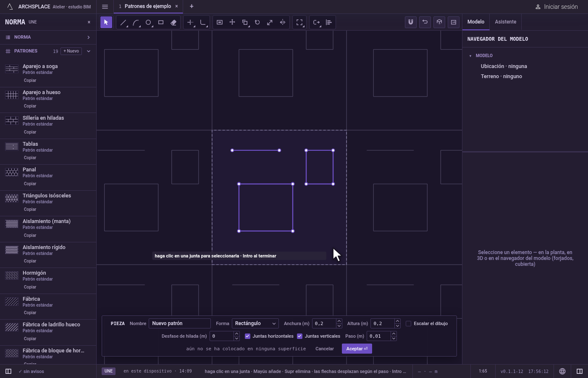Image resolution: width=588 pixels, height=378 pixels.
Task: Collapse the PATRONES section chevron
Action: 88,51
